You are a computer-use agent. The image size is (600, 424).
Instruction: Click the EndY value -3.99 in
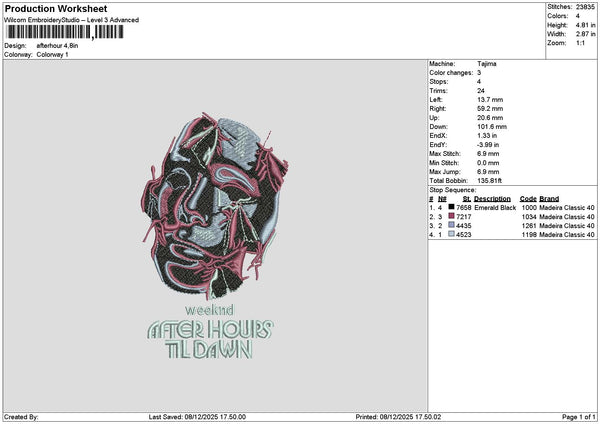point(488,145)
